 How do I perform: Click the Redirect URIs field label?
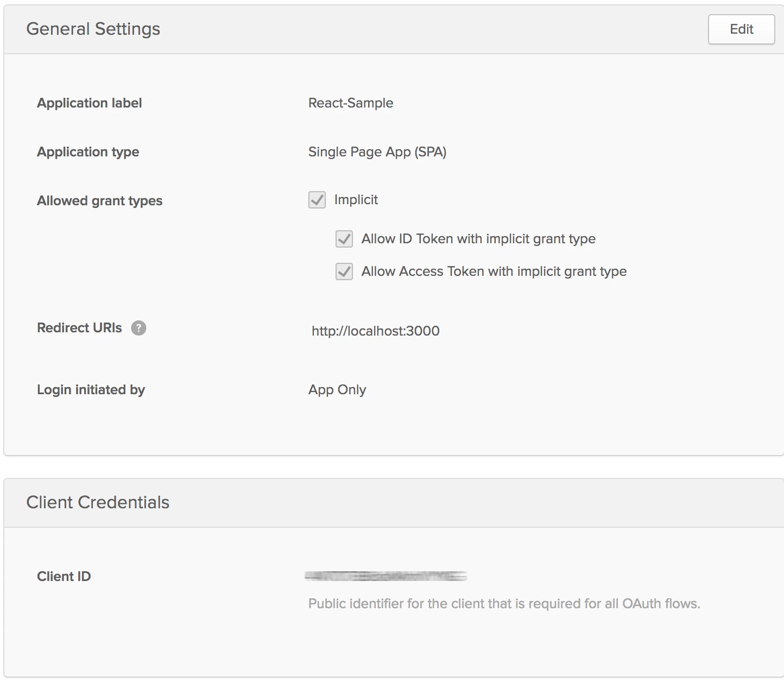click(79, 328)
